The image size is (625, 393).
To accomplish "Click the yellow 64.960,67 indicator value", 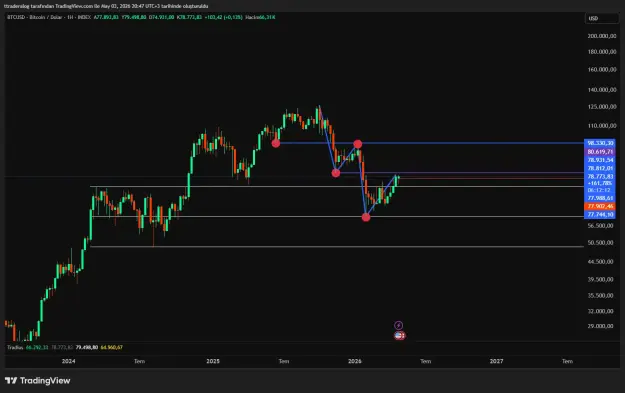I will (112, 348).
